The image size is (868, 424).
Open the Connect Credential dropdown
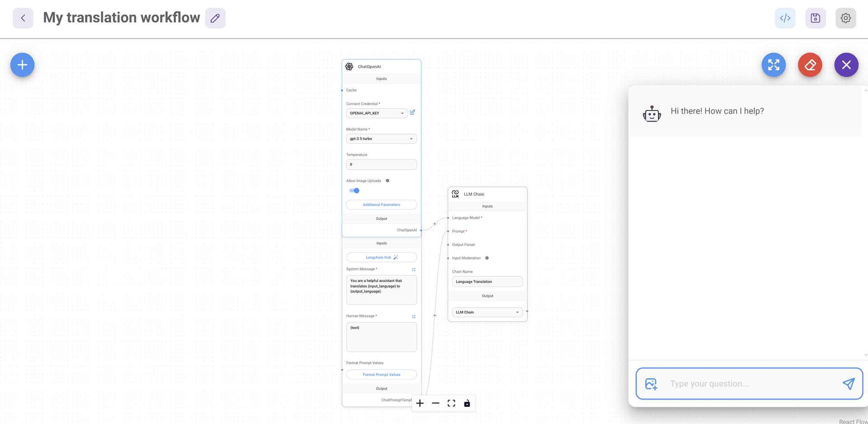(377, 113)
